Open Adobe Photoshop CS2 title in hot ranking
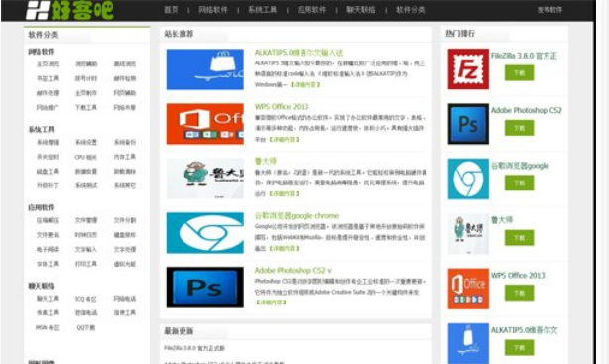The width and height of the screenshot is (609, 364). (527, 110)
